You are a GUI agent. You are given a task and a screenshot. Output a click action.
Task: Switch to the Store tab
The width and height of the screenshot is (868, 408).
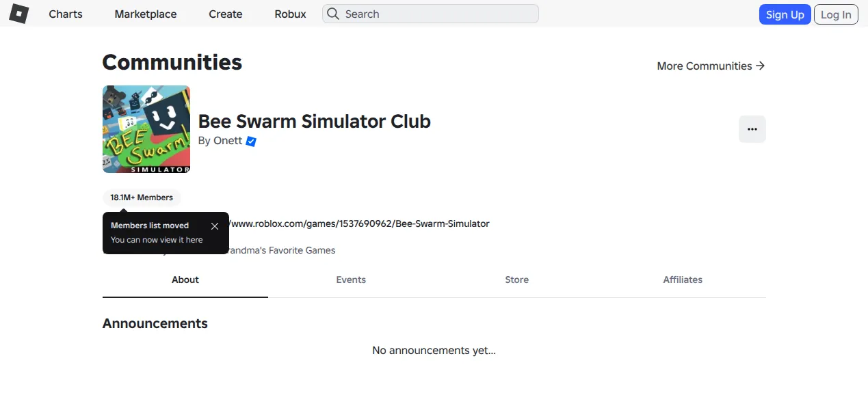pyautogui.click(x=517, y=280)
